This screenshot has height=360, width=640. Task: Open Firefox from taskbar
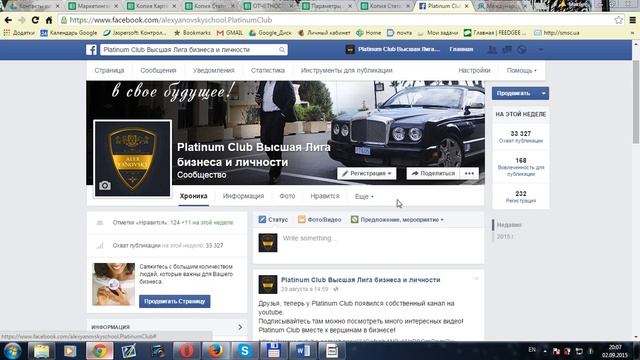(x=216, y=351)
